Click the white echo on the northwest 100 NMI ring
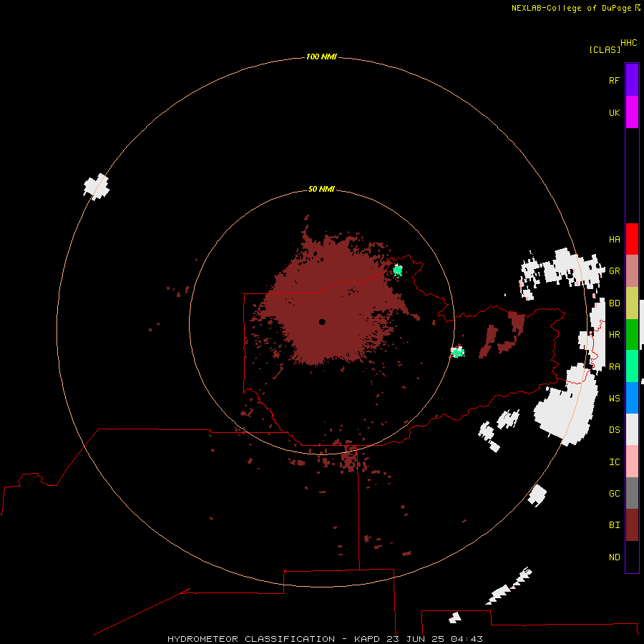644x644 pixels. coord(97,187)
